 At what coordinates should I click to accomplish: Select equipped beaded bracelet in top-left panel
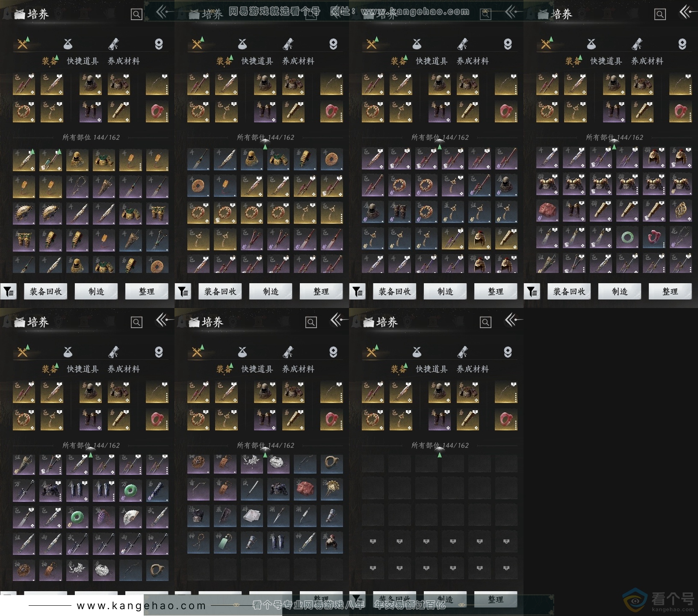click(x=24, y=111)
